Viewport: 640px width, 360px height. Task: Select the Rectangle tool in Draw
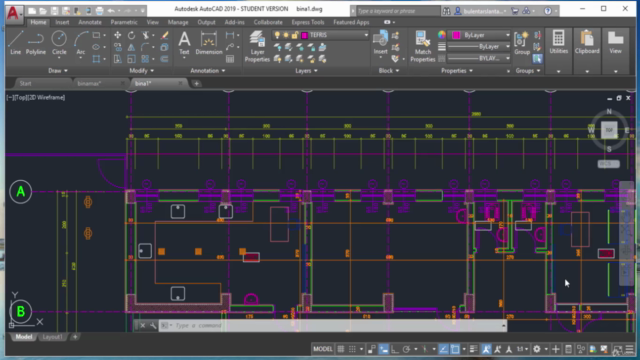click(96, 36)
